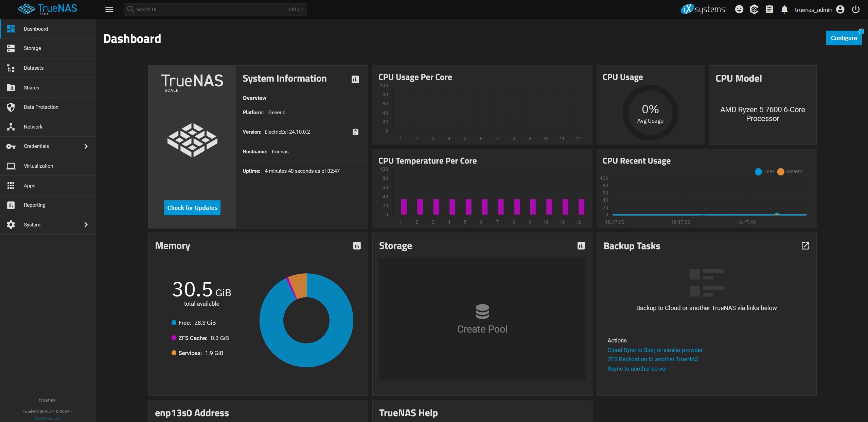Click the Credentials key icon
This screenshot has width=868, height=422.
[11, 146]
